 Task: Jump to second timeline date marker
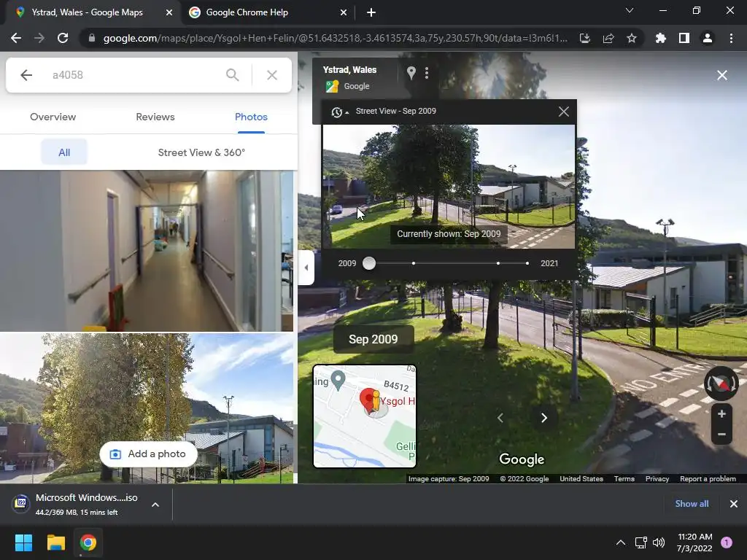[x=414, y=262]
